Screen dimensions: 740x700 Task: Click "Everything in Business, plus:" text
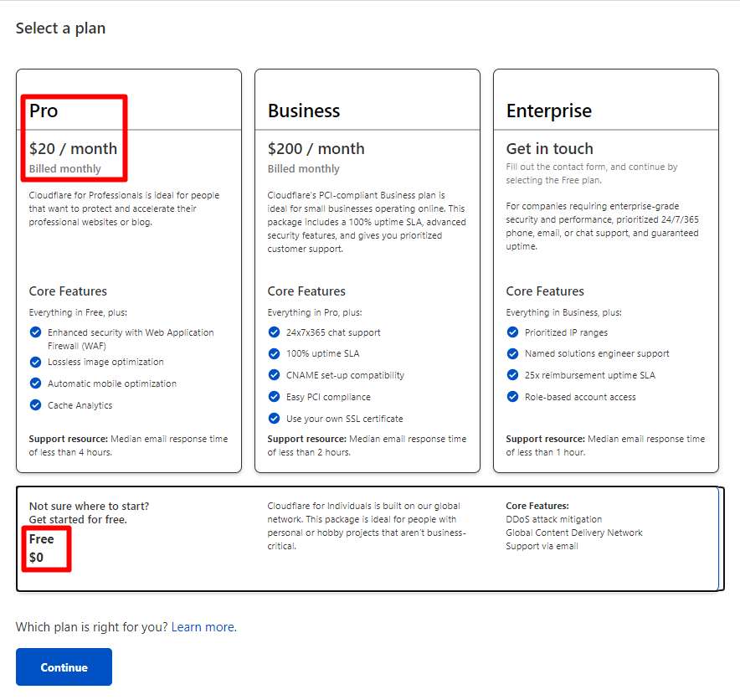click(564, 312)
